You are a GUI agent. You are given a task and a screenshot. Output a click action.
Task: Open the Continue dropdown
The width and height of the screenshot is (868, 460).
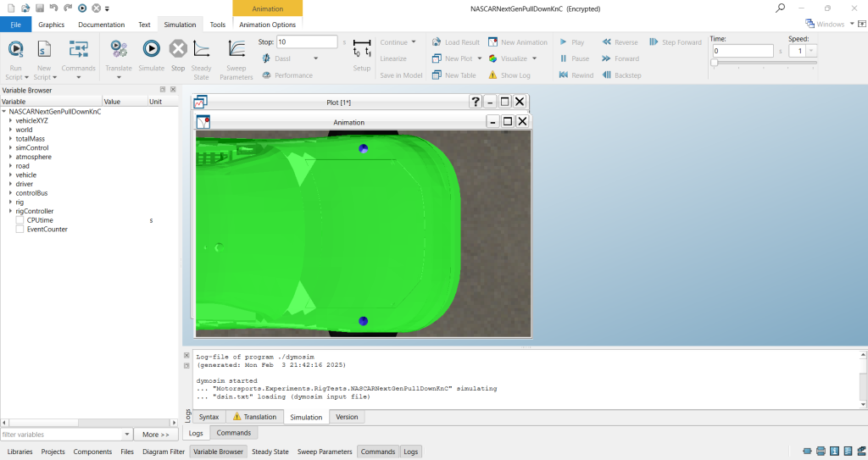(x=414, y=42)
